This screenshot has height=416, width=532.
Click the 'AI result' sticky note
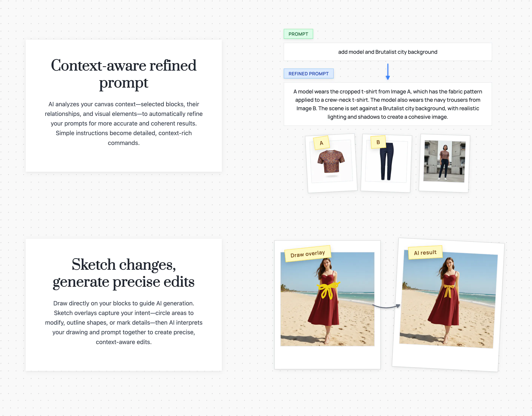(x=425, y=253)
